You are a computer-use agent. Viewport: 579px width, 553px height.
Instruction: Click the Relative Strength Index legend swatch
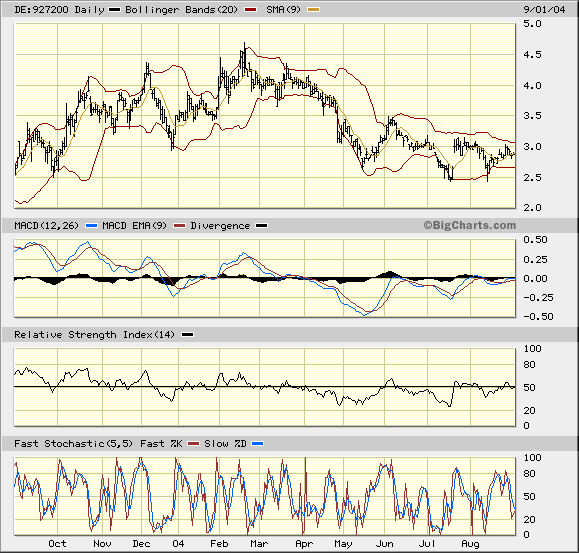point(187,334)
